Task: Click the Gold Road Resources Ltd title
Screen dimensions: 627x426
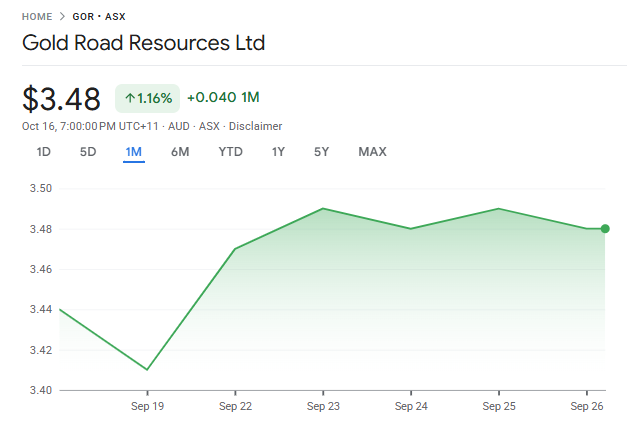Action: coord(143,44)
